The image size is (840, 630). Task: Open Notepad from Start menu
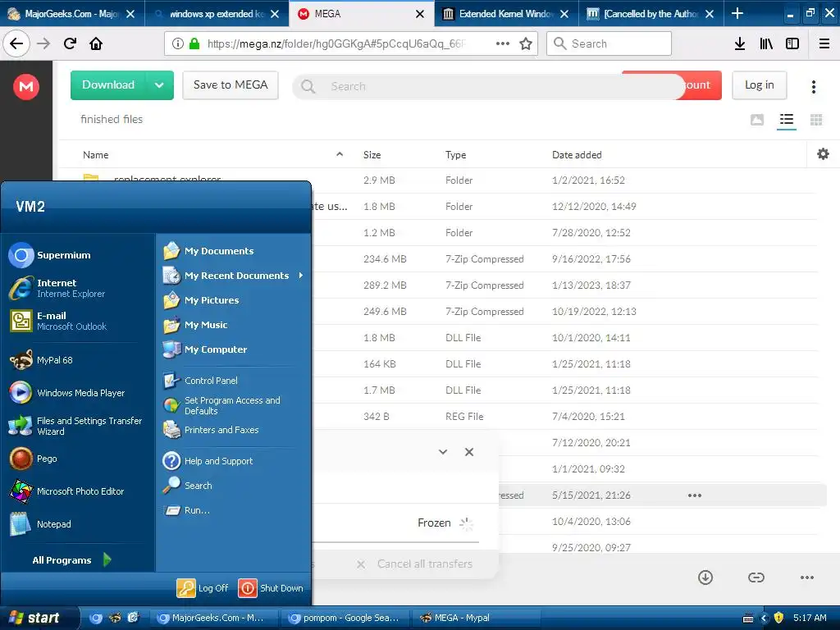[x=40, y=524]
